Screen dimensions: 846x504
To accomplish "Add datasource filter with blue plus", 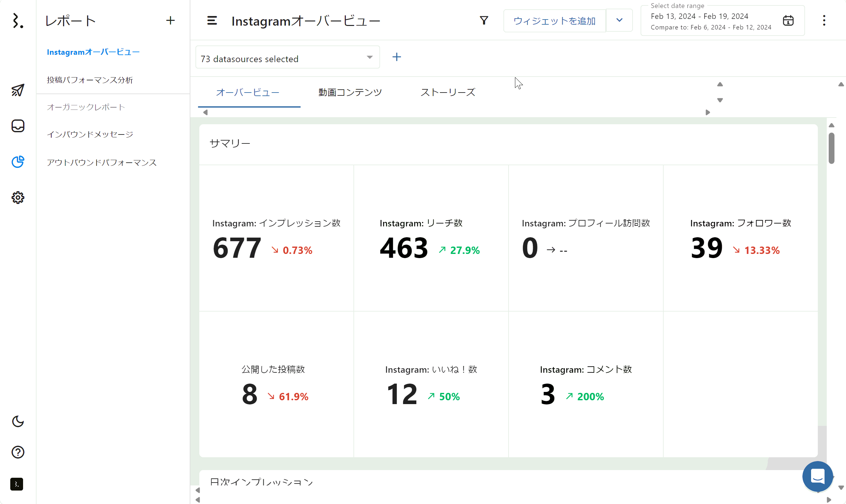I will [x=396, y=57].
